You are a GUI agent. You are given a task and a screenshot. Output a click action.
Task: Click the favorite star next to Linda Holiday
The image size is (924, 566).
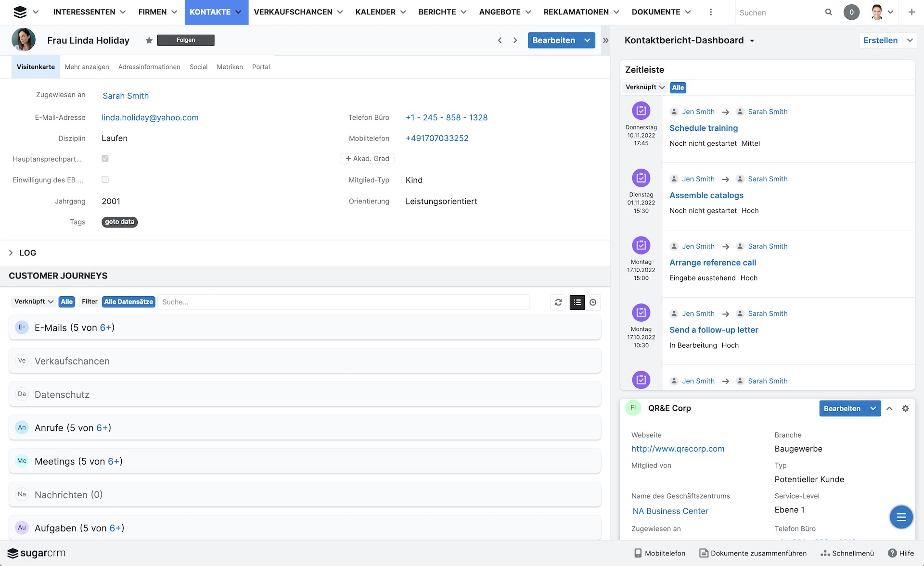149,40
